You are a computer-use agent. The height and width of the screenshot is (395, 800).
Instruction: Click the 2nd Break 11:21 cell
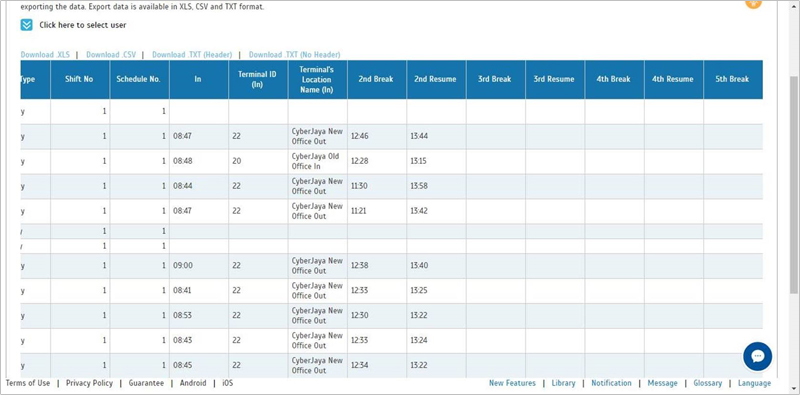click(x=377, y=211)
